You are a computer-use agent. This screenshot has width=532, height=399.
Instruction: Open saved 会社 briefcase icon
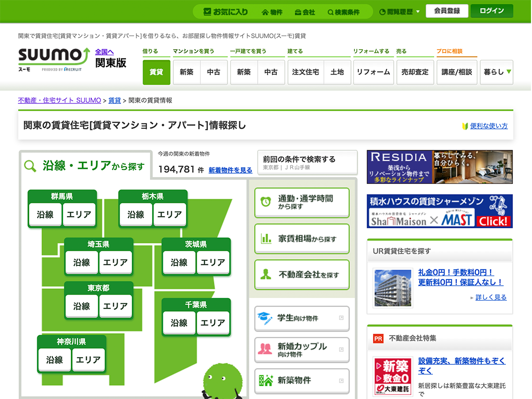298,12
